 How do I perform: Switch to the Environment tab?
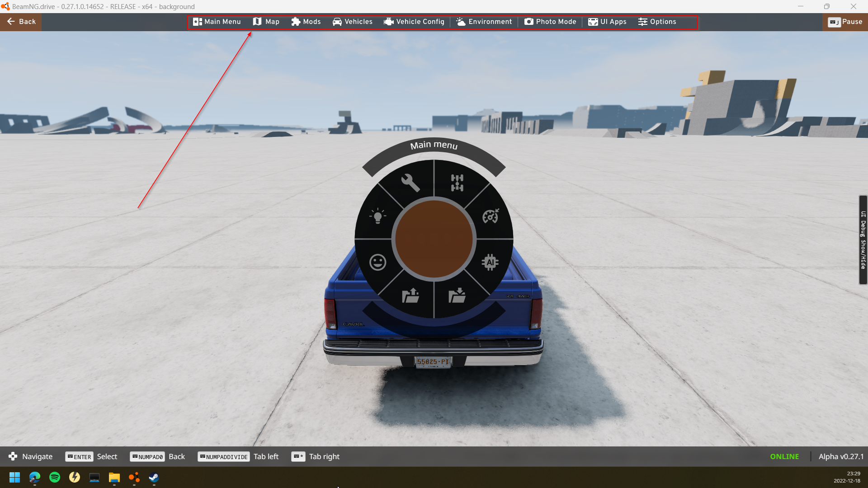484,22
